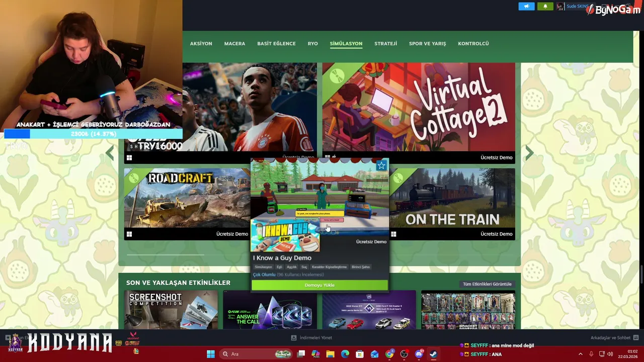Show hidden system tray icons
The width and height of the screenshot is (644, 362).
[580, 354]
